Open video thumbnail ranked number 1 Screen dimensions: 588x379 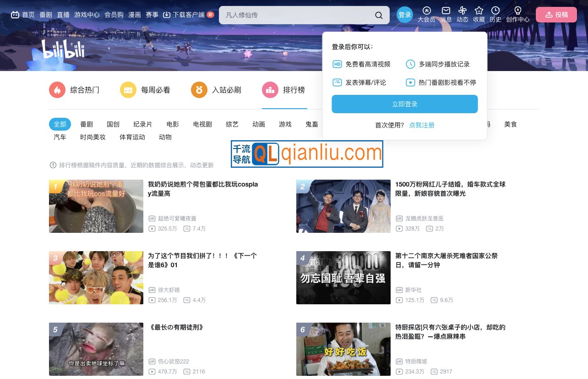click(96, 206)
